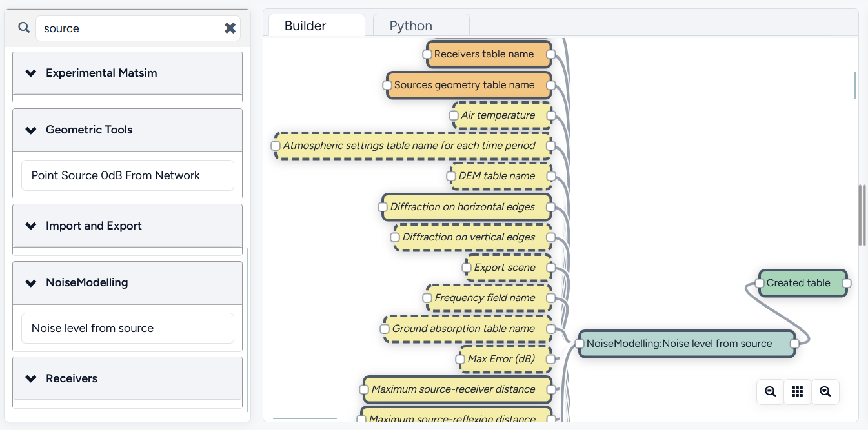868x430 pixels.
Task: Select the Frequency field name node
Action: point(489,298)
